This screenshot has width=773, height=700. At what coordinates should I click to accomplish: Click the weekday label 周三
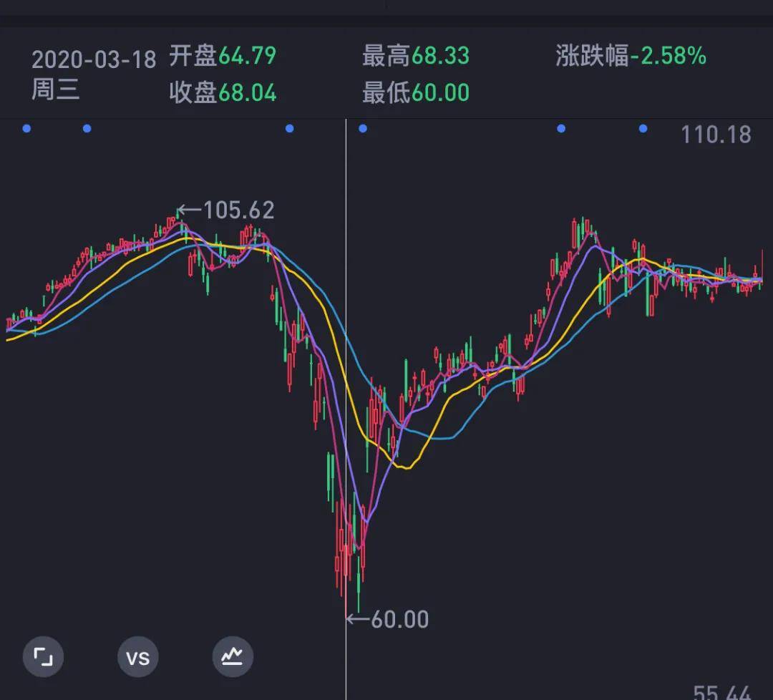coord(55,90)
